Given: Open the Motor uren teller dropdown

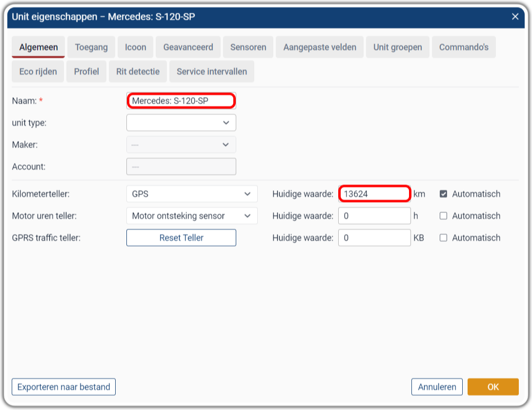Looking at the screenshot, I should pyautogui.click(x=192, y=216).
